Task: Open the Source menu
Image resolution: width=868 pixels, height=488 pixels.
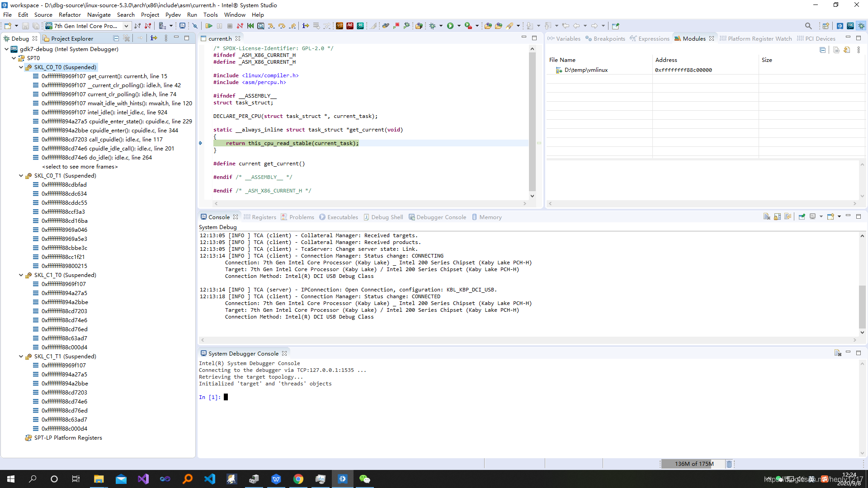Action: [x=43, y=14]
